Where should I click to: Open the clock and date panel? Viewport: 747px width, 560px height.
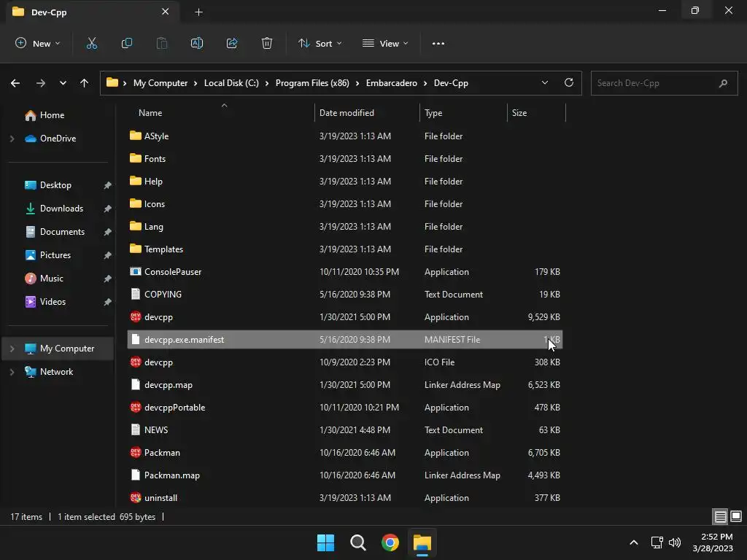(713, 542)
